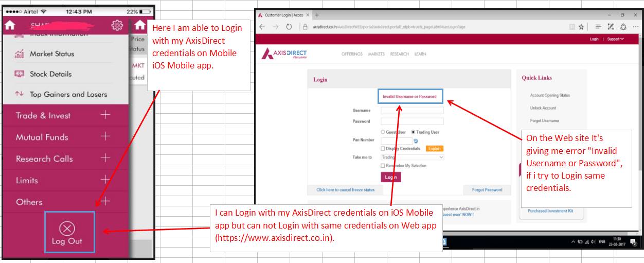Open Reading view icon in address bar
The height and width of the screenshot is (263, 644).
(572, 27)
